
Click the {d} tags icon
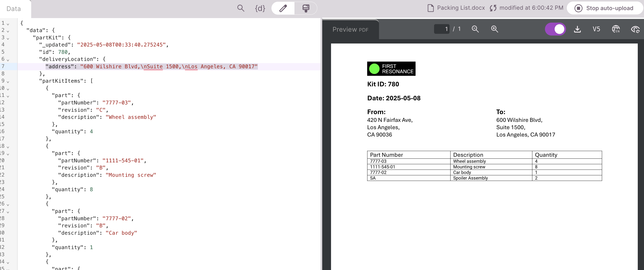tap(260, 8)
